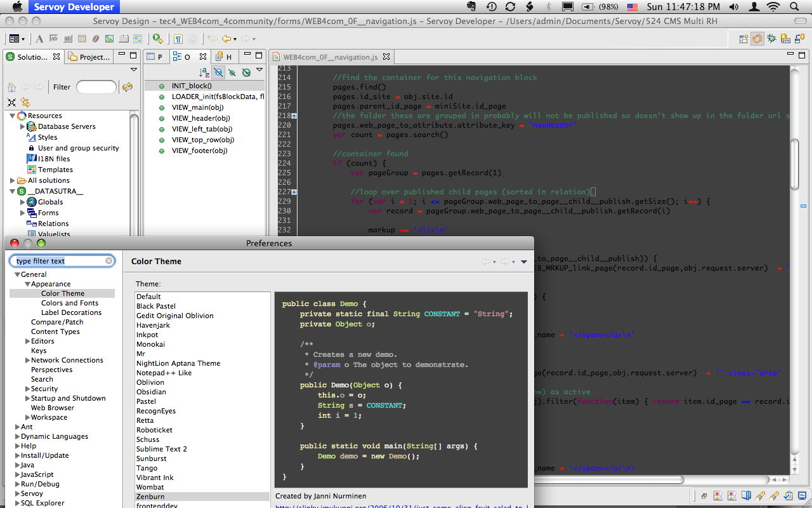Select the Monokai theme in list
This screenshot has width=812, height=508.
click(150, 344)
